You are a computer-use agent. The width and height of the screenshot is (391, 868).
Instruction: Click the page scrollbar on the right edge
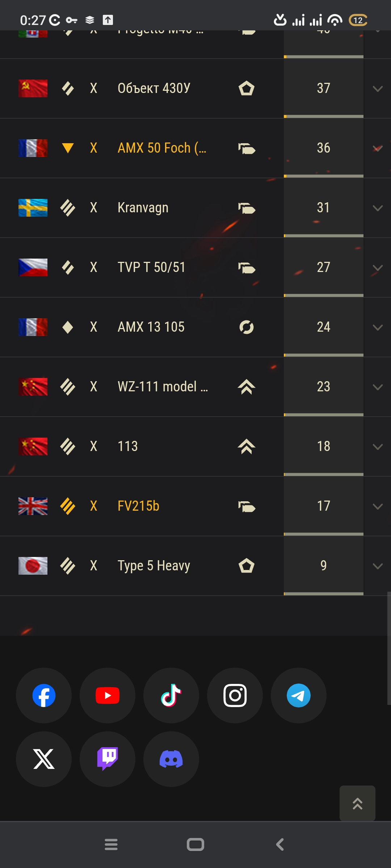(x=389, y=648)
